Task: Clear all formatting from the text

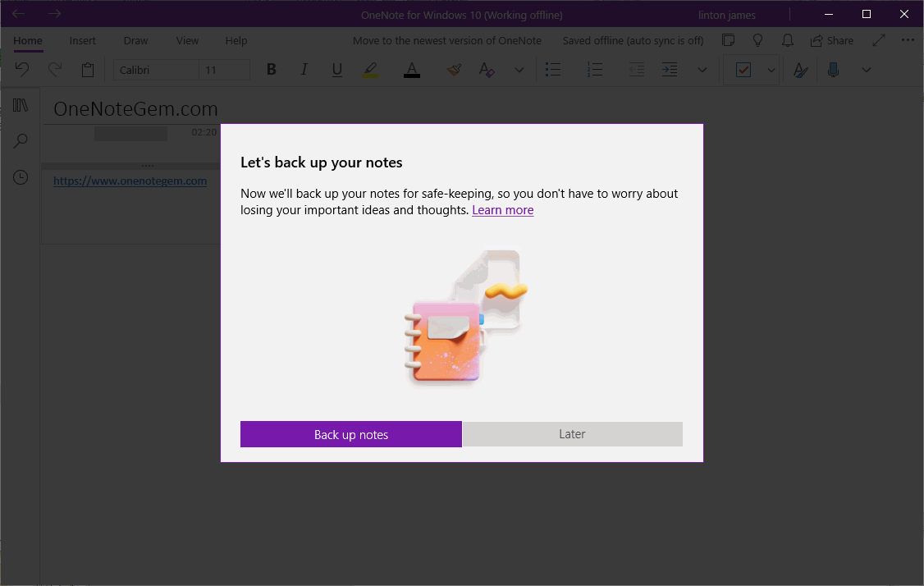Action: (x=487, y=70)
